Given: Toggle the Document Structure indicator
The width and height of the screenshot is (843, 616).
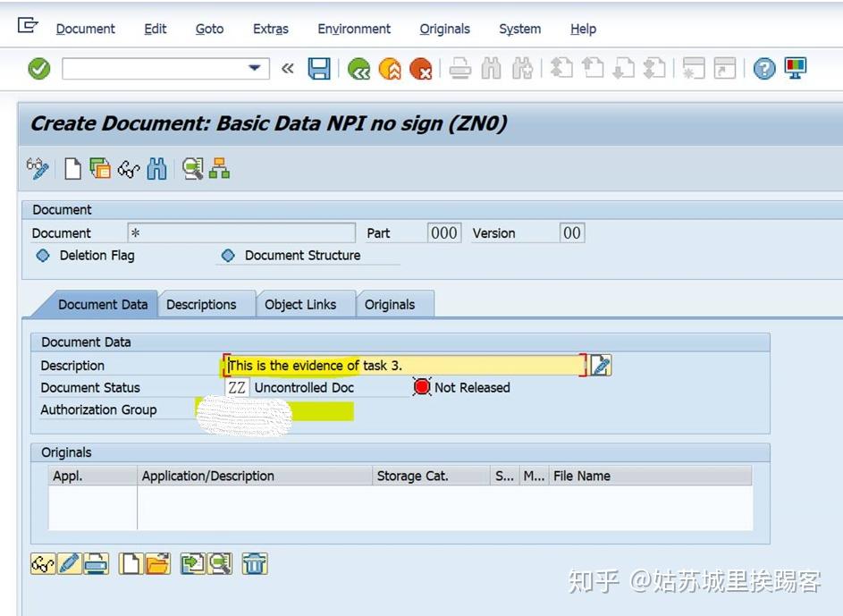Looking at the screenshot, I should (228, 255).
